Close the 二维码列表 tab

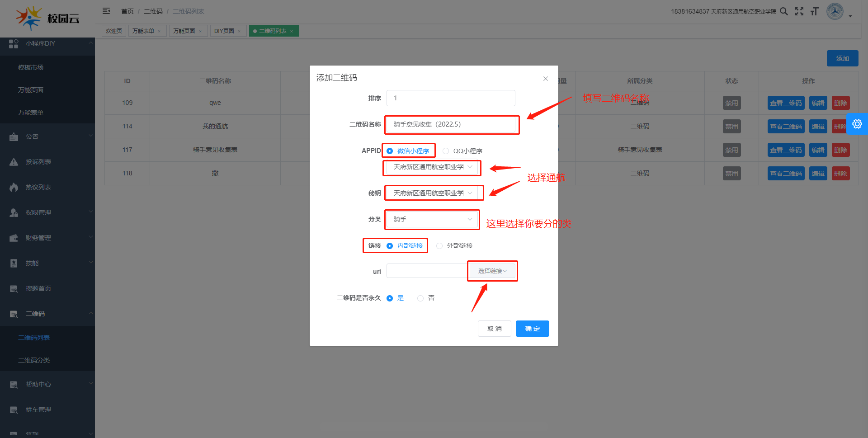pyautogui.click(x=292, y=31)
